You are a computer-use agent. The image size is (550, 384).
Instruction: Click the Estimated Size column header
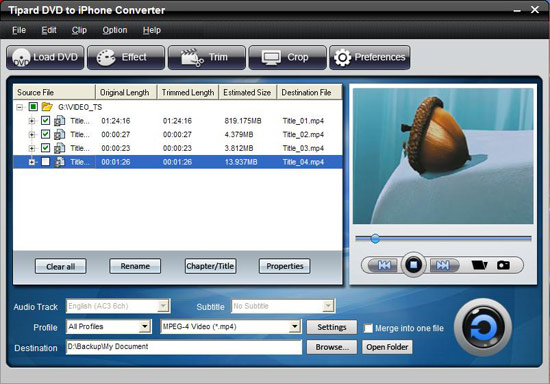[x=248, y=92]
